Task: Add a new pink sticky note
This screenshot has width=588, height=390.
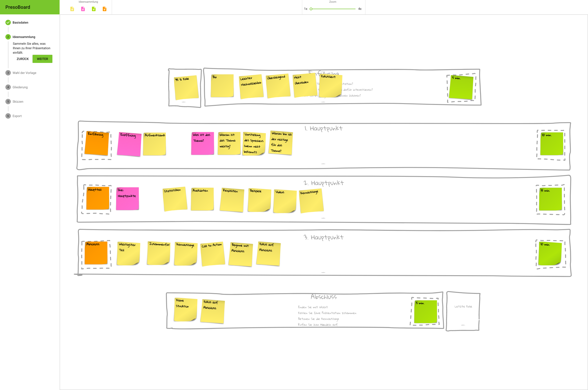Action: click(83, 9)
